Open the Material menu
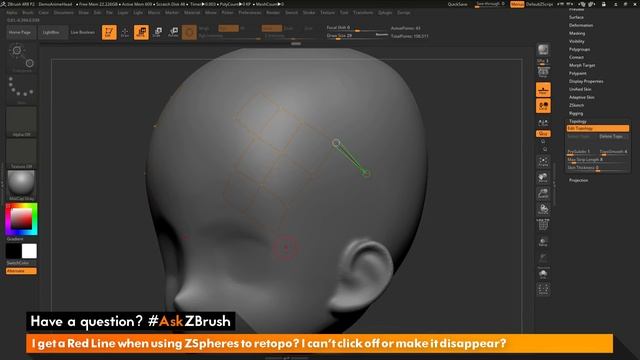 click(192, 13)
